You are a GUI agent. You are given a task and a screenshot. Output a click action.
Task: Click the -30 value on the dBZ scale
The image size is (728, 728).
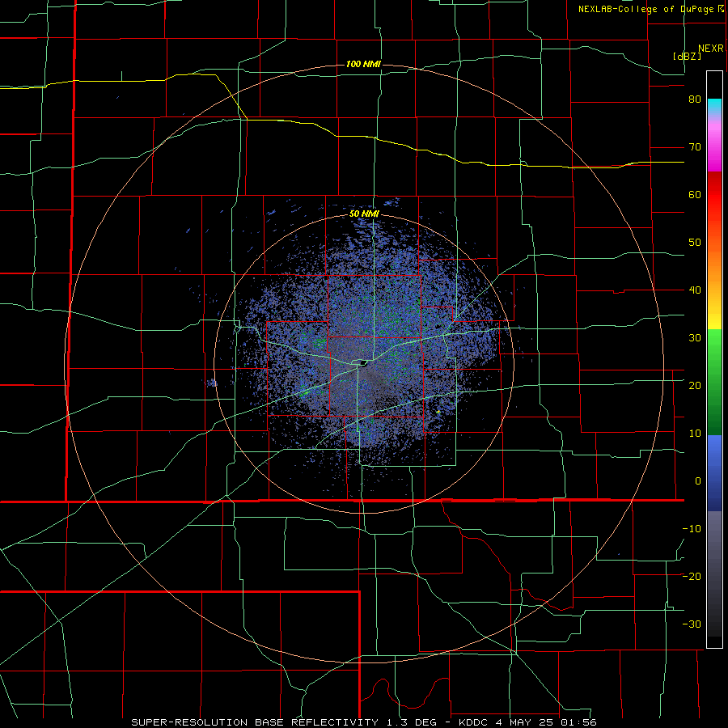(x=692, y=624)
